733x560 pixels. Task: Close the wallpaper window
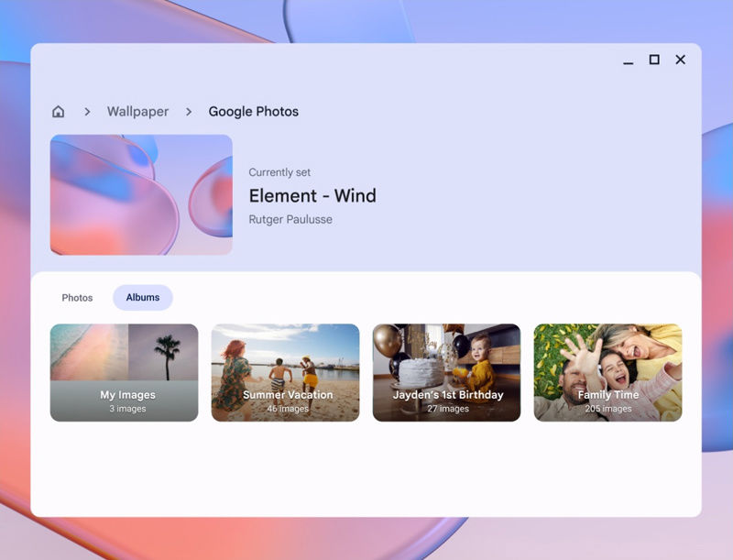tap(681, 60)
